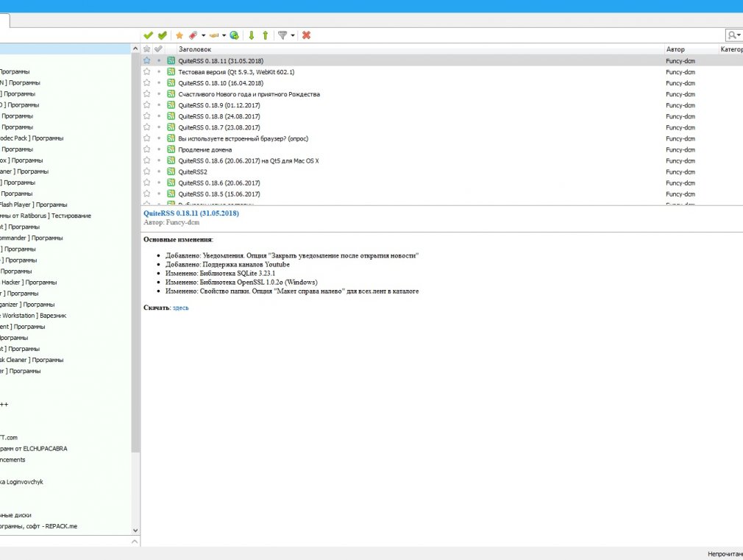Select feed 'Workstation ] Варезник' in tree
Viewport: 743px width, 560px height.
[33, 316]
